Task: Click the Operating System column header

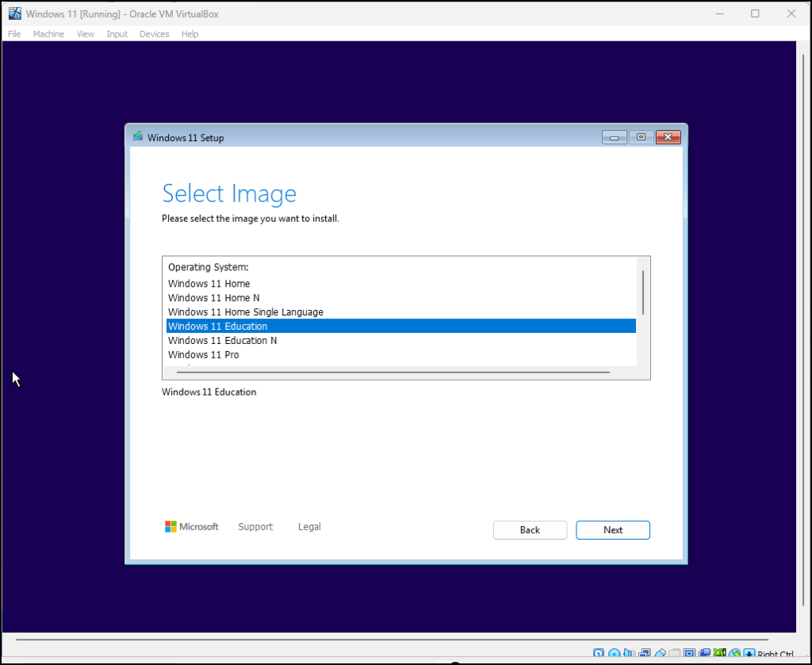Action: coord(209,267)
